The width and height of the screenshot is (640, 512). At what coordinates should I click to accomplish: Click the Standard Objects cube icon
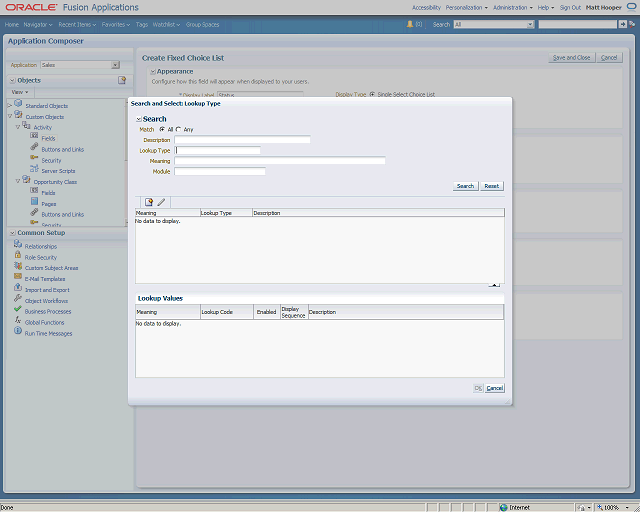[18, 103]
